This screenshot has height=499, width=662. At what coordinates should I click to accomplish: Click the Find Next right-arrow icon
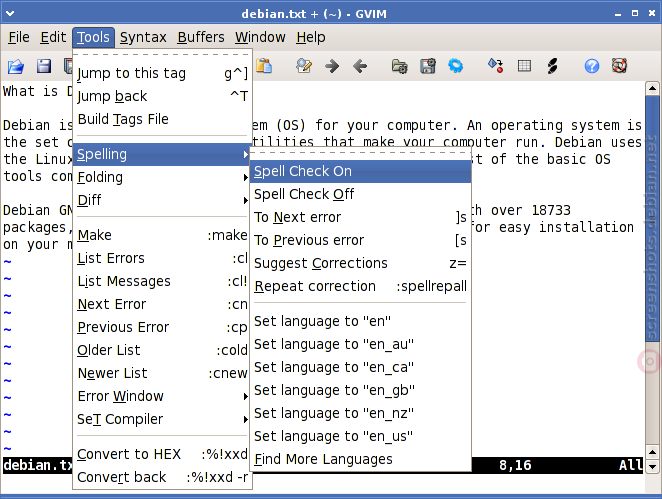332,66
